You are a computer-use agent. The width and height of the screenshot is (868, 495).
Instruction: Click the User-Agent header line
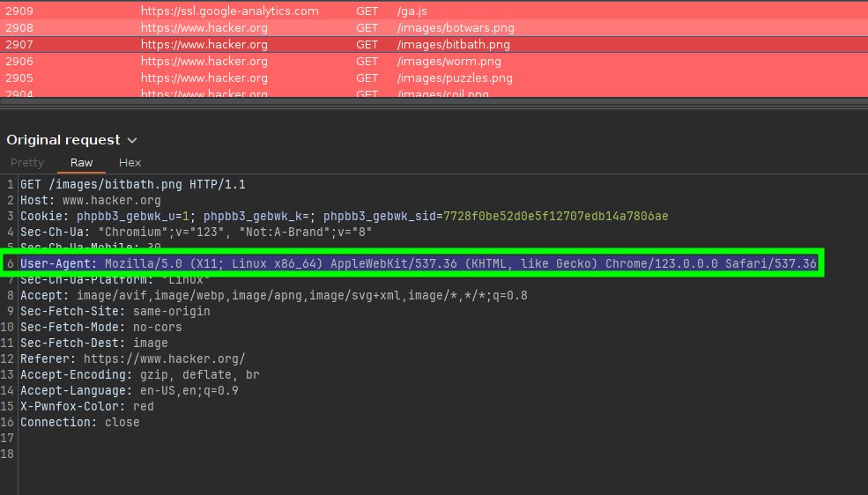tap(419, 263)
